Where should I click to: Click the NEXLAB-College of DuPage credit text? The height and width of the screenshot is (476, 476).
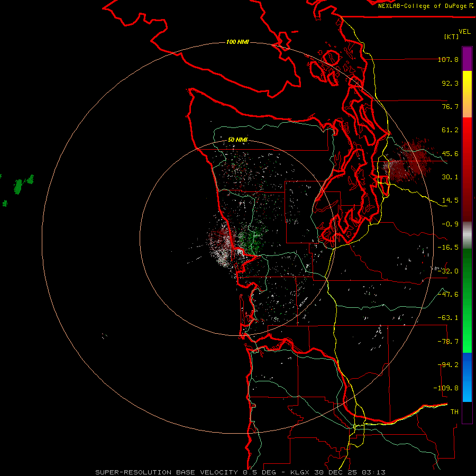[425, 6]
